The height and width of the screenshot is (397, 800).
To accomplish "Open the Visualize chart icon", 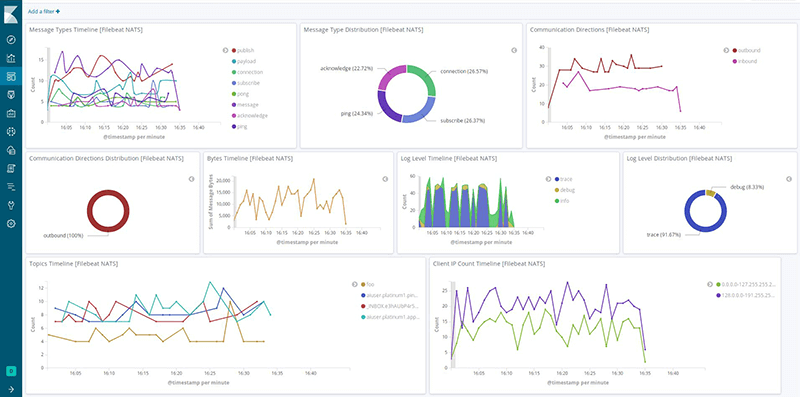I will tap(11, 58).
